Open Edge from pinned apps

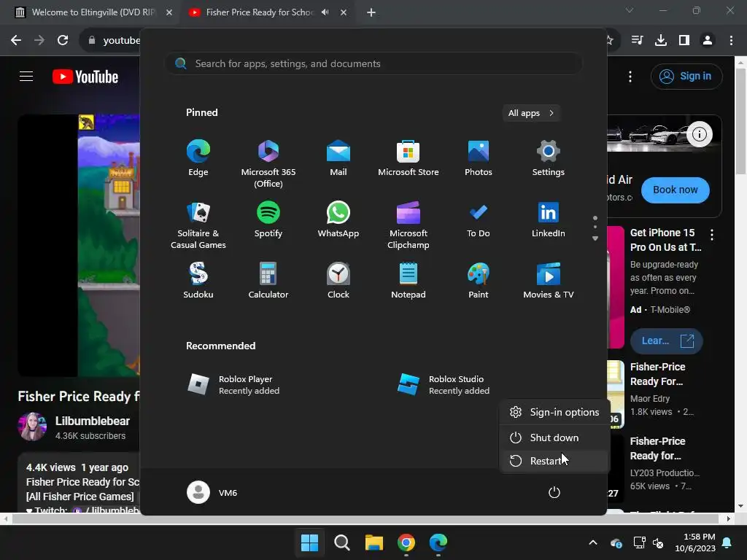click(x=198, y=158)
